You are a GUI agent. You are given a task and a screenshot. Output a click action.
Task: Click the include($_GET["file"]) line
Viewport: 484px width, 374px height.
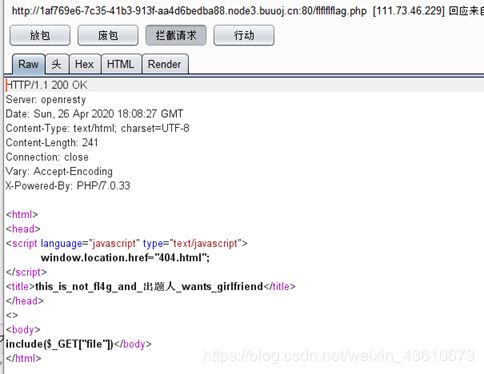tap(79, 344)
